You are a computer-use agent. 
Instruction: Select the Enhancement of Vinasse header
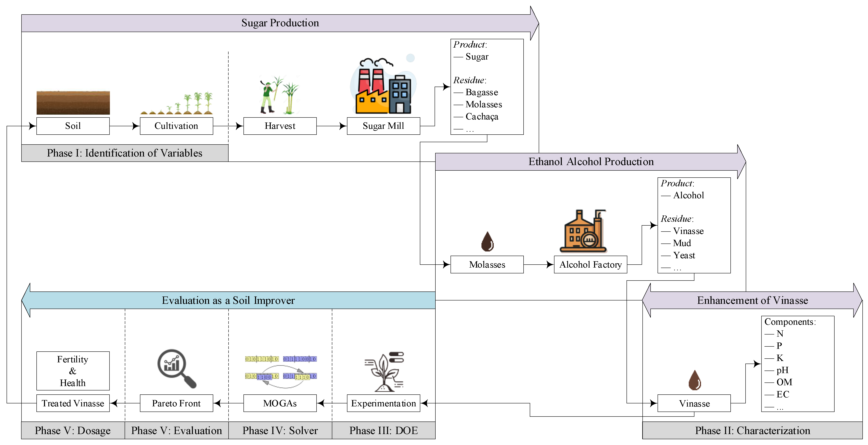[x=752, y=300]
